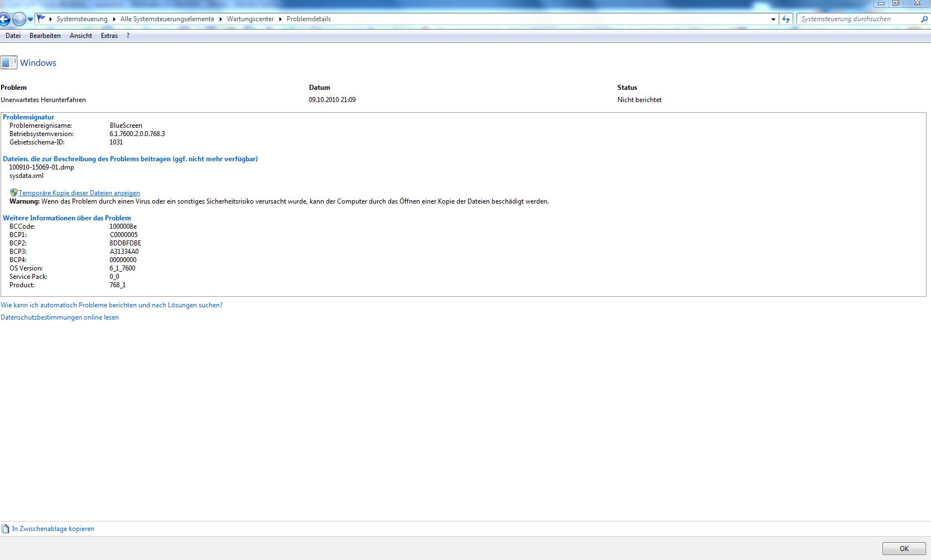The height and width of the screenshot is (560, 931).
Task: Click Problemdetails breadcrumb entry
Action: coord(308,19)
